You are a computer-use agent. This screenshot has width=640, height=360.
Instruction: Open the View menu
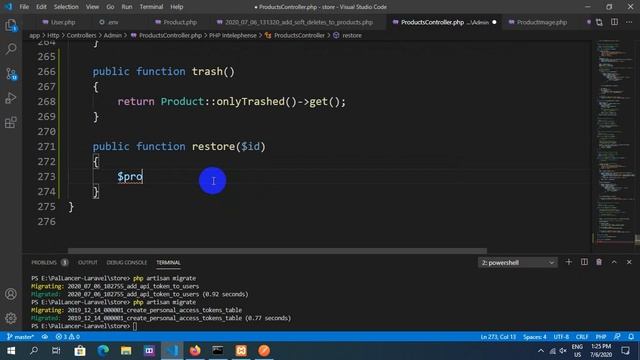point(92,7)
